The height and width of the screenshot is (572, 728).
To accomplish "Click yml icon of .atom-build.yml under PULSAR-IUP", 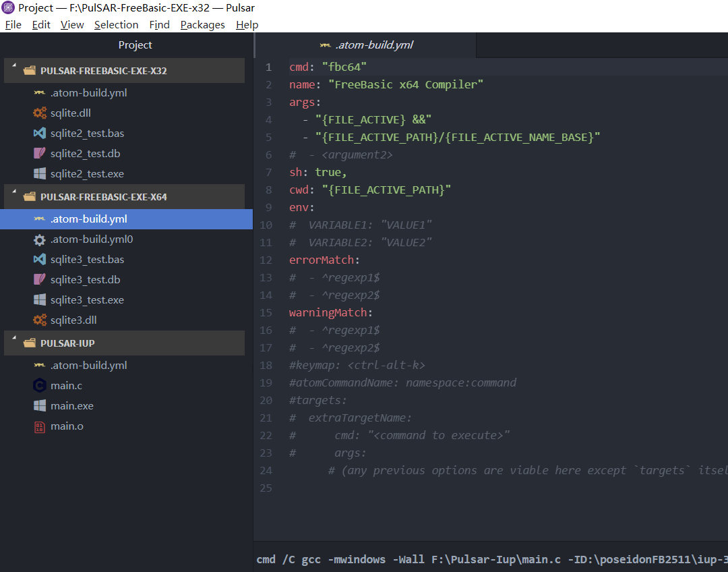I will pyautogui.click(x=40, y=366).
